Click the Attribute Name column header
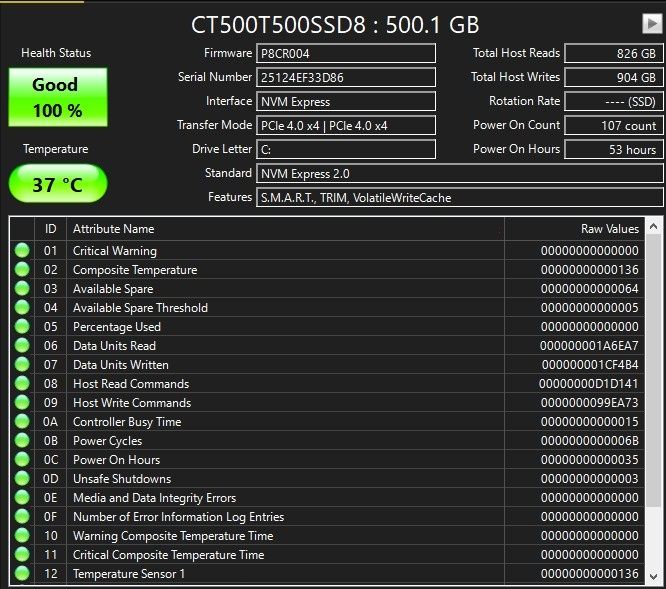 [x=285, y=229]
